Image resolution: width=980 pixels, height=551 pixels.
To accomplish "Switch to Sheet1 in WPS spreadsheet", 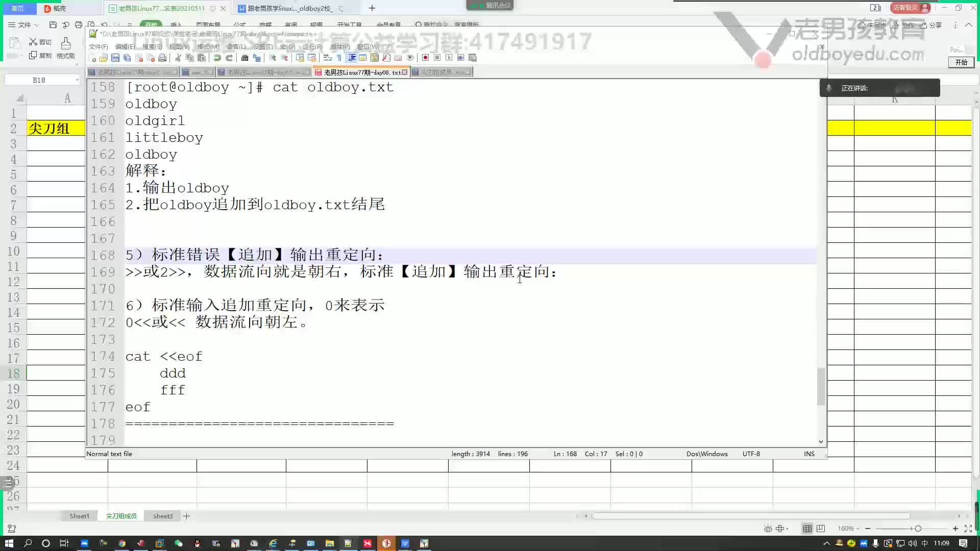I will (80, 516).
